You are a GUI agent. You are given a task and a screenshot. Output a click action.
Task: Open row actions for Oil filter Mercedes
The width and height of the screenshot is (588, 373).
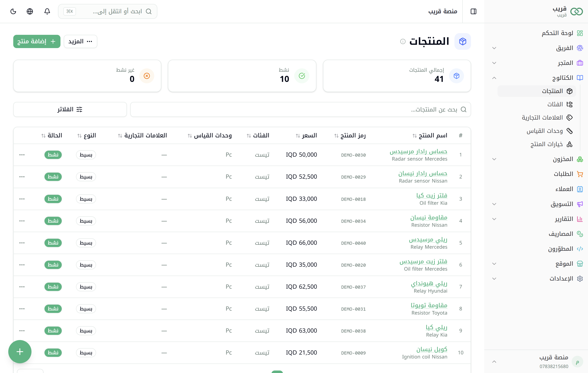point(22,265)
